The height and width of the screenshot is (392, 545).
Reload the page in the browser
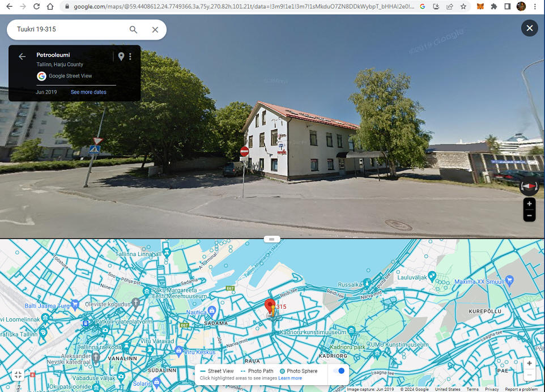(36, 6)
